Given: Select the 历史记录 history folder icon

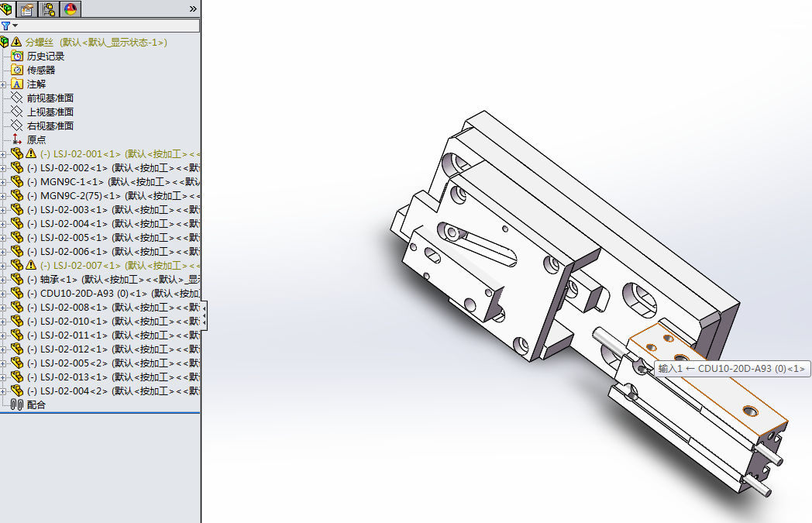Looking at the screenshot, I should pyautogui.click(x=17, y=56).
